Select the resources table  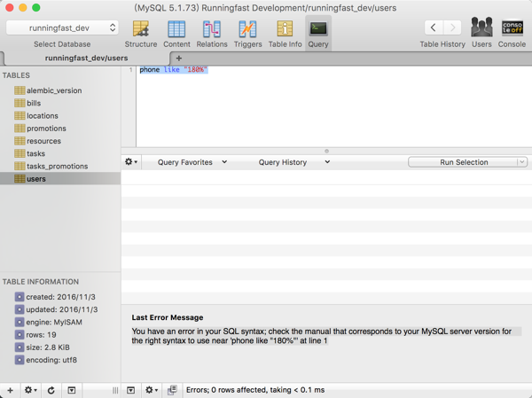60,141
